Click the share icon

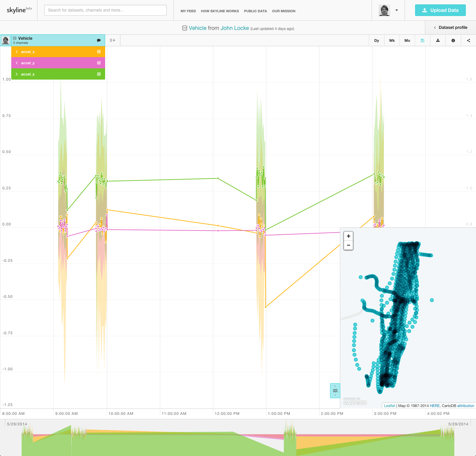coord(469,40)
